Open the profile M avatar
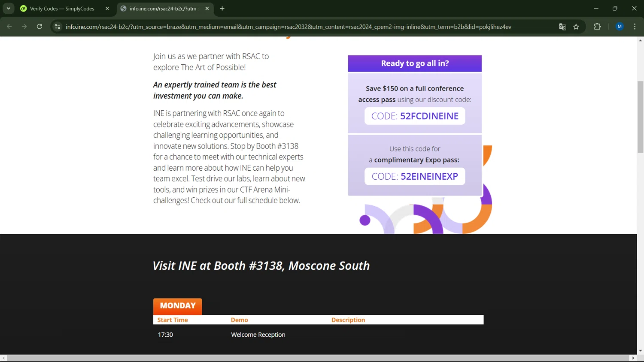 coord(620,27)
